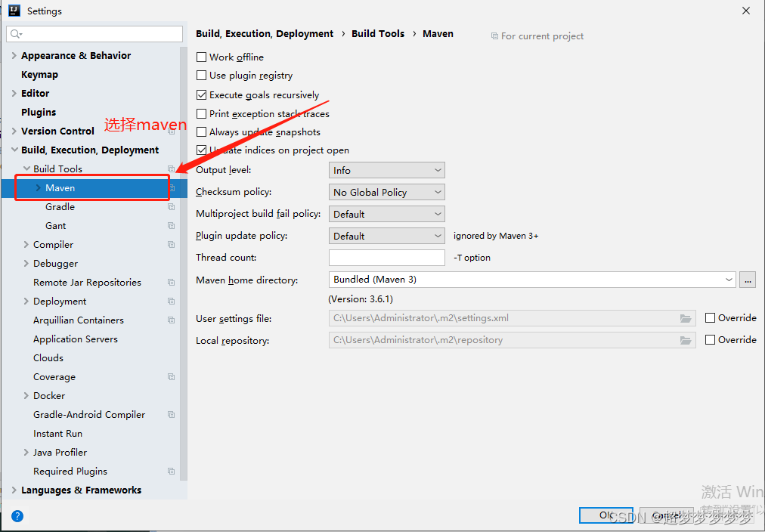Expand Appearance & Behavior section
The image size is (765, 532).
point(14,56)
